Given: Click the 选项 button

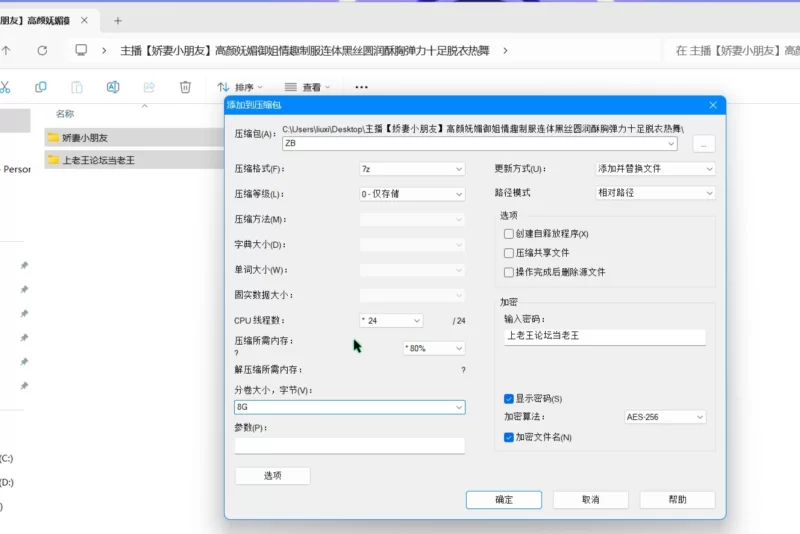Looking at the screenshot, I should point(272,475).
